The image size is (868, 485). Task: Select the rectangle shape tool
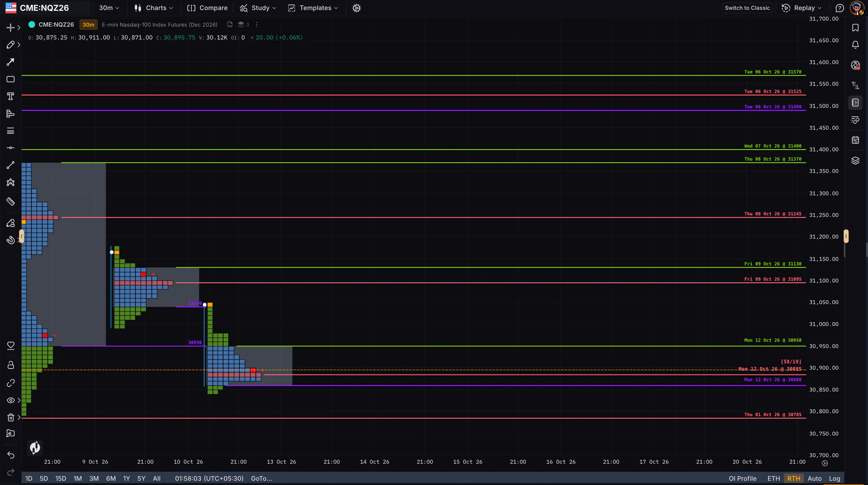(x=10, y=79)
